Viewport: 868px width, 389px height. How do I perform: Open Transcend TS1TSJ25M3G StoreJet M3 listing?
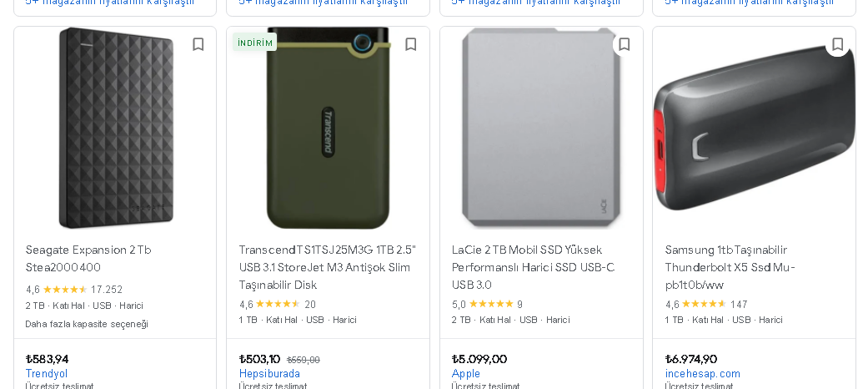(x=327, y=267)
